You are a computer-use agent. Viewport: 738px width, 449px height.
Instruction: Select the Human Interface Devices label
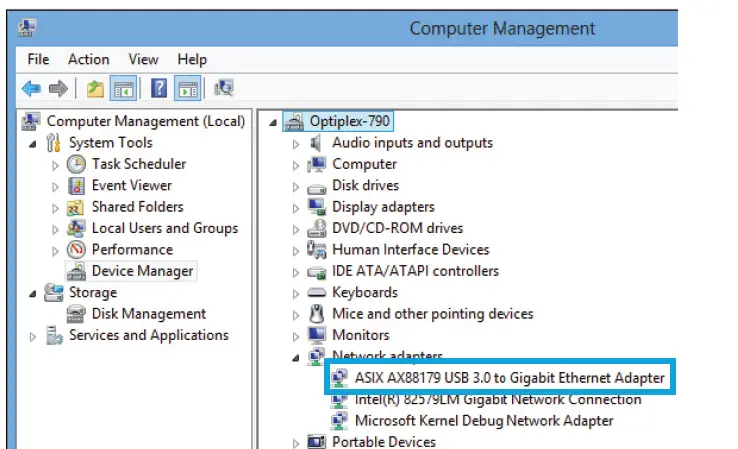[x=411, y=250]
